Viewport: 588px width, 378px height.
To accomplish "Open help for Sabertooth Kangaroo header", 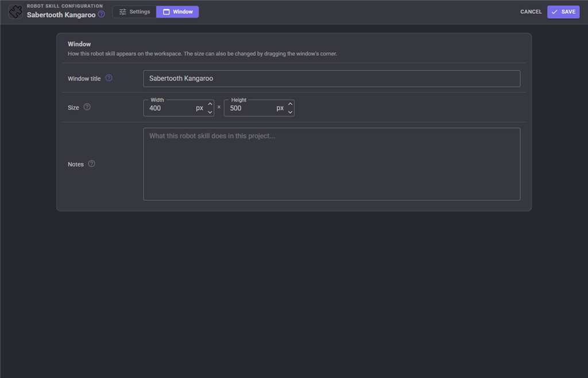I will pos(101,14).
